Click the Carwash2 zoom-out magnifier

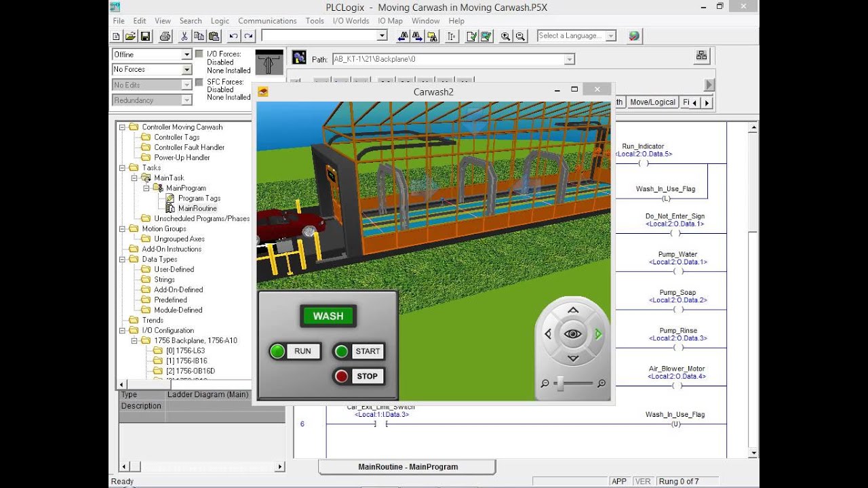point(545,384)
